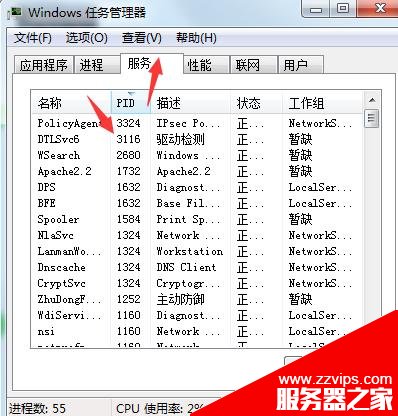Switch to the 进程 tab
398x416 pixels.
pos(97,65)
